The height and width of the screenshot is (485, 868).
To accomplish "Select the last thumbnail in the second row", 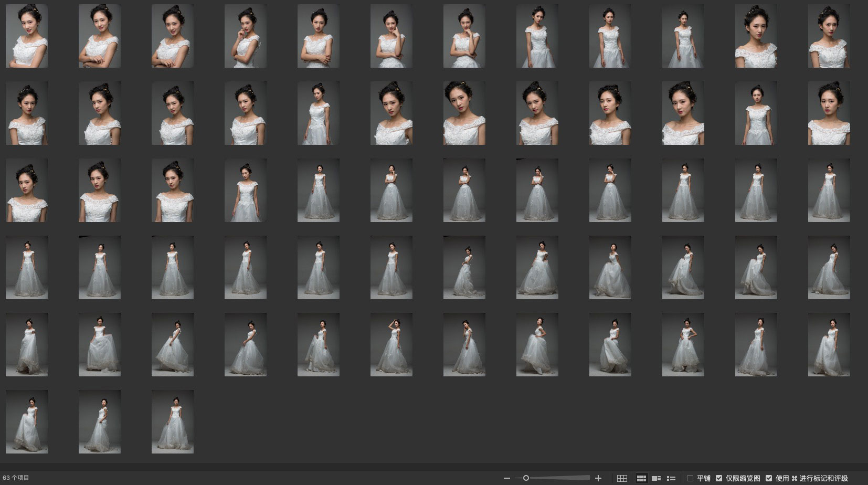I will pyautogui.click(x=829, y=113).
